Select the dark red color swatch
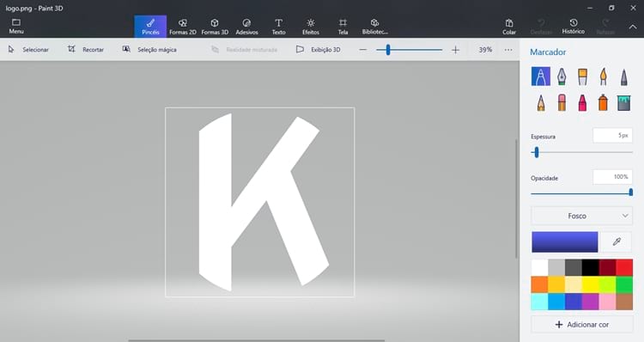The width and height of the screenshot is (644, 342). coord(607,267)
